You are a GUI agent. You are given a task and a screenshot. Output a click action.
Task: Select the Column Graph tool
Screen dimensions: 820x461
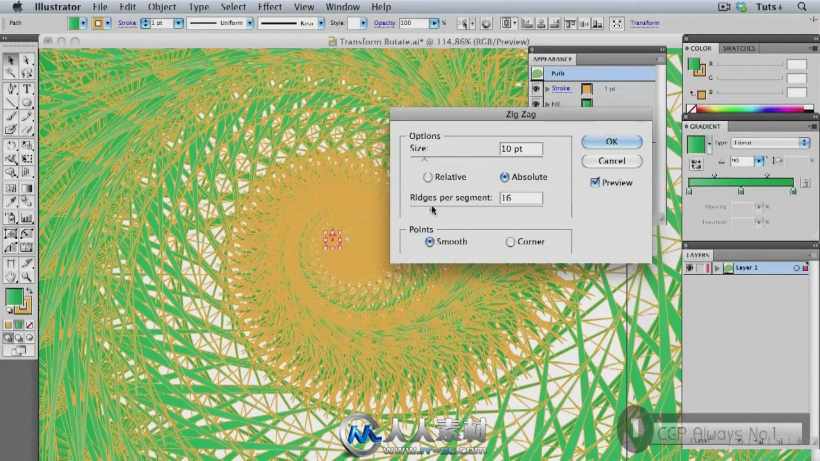click(27, 218)
